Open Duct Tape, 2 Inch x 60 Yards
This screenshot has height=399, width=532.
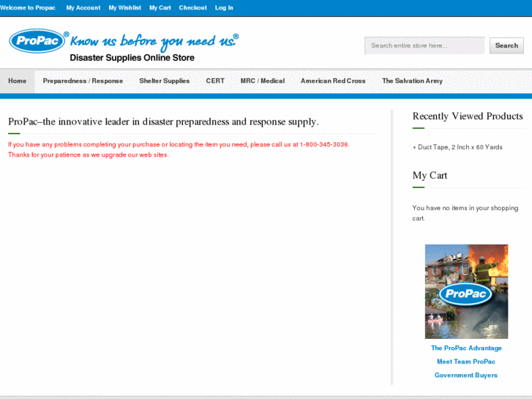point(460,147)
